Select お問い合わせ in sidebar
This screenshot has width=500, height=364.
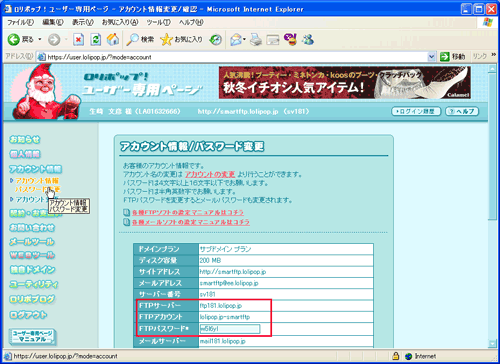click(32, 227)
